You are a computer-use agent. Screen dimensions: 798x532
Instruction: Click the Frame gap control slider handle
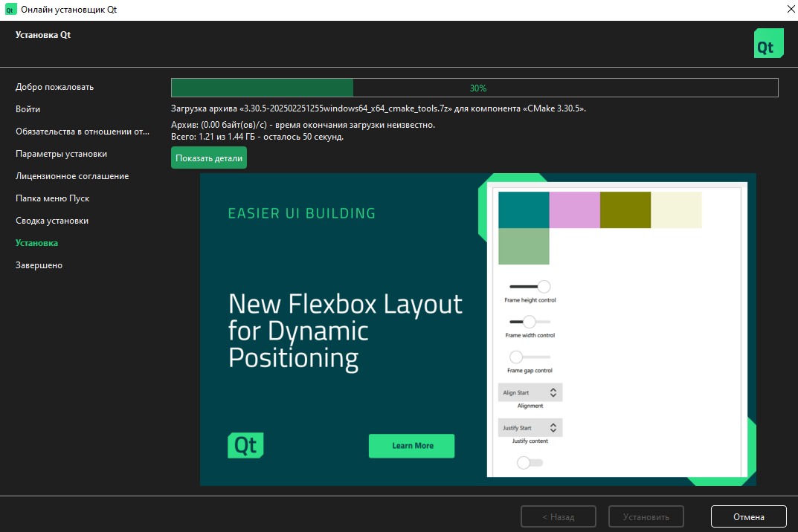tap(516, 357)
